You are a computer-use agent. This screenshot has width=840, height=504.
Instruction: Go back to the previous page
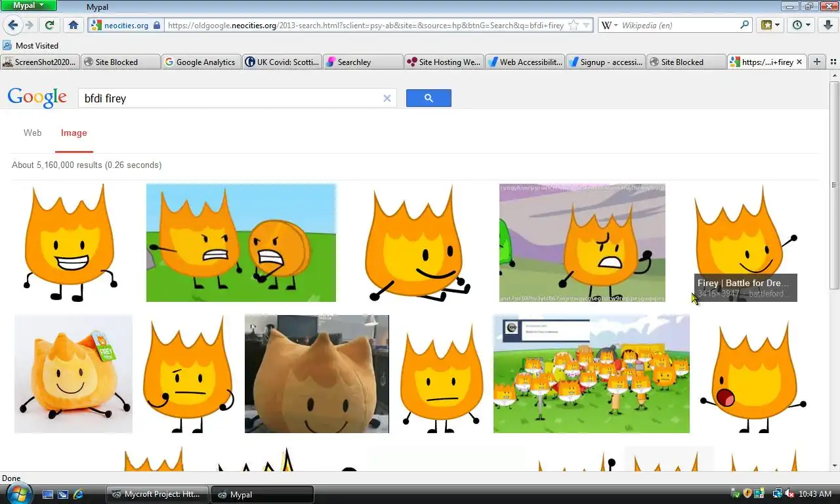[x=12, y=25]
